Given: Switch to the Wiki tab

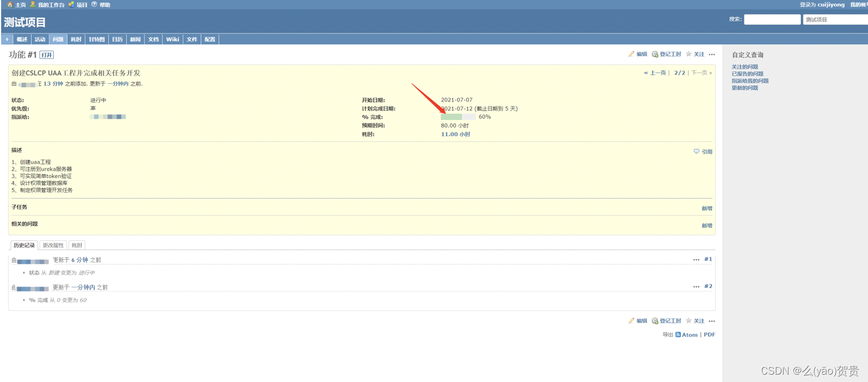Looking at the screenshot, I should 172,39.
